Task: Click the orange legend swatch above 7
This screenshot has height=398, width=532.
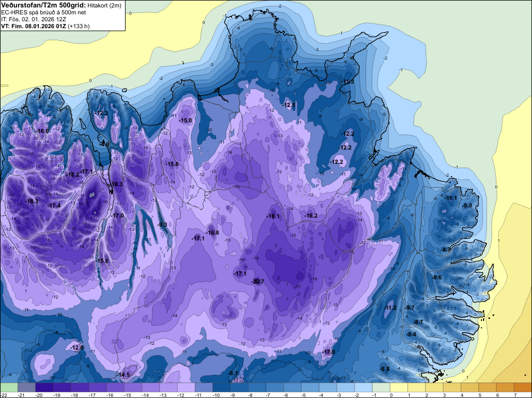Action: pyautogui.click(x=522, y=387)
